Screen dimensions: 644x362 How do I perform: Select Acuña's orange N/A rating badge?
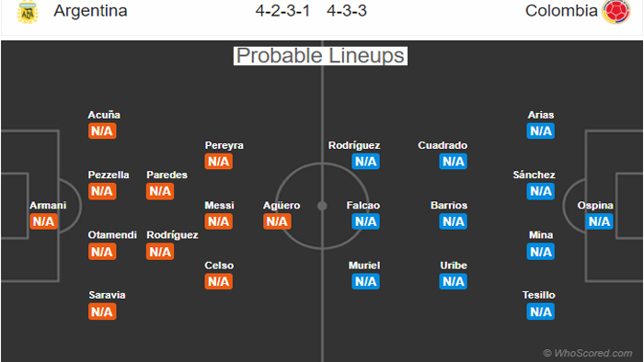point(102,130)
